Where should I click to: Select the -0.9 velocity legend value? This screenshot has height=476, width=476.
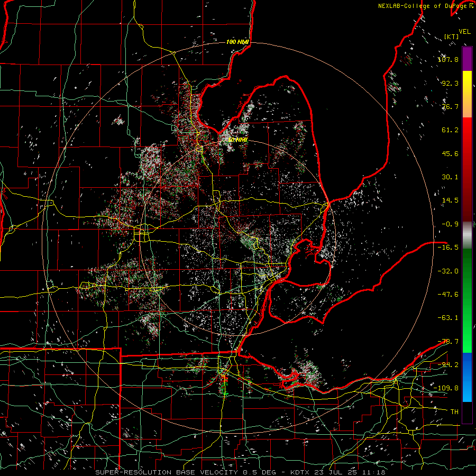tap(450, 224)
